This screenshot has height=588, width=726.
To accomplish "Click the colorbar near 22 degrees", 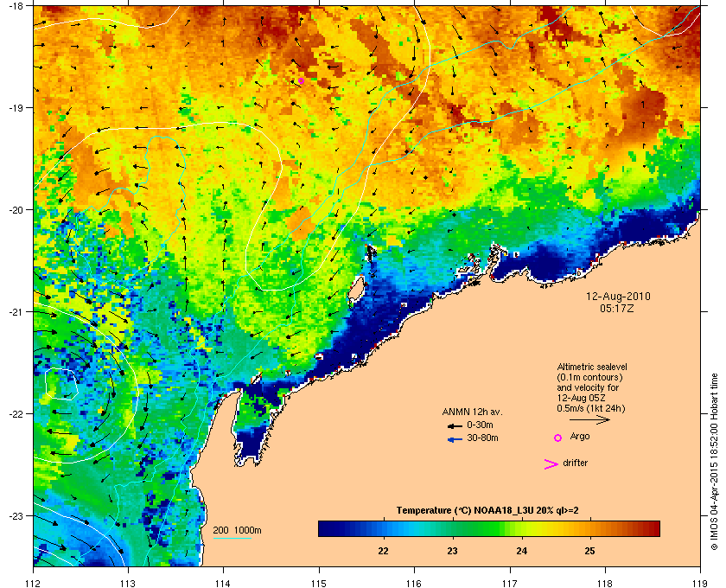I will coord(384,528).
